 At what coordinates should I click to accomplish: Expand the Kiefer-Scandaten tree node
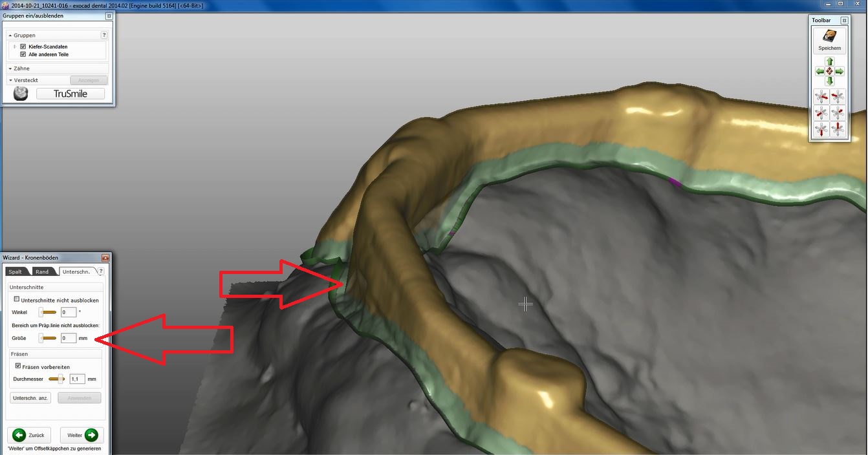(15, 47)
